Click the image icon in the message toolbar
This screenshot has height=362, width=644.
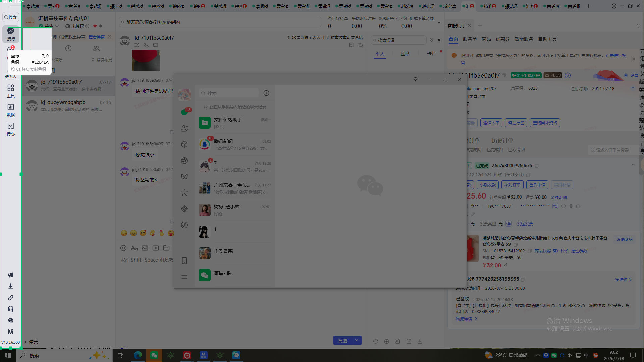click(145, 248)
